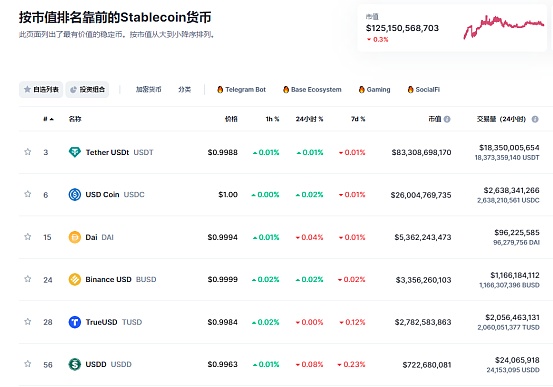Viewport: 553px width, 387px height.
Task: Click the Binance USD logo icon
Action: pyautogui.click(x=74, y=279)
